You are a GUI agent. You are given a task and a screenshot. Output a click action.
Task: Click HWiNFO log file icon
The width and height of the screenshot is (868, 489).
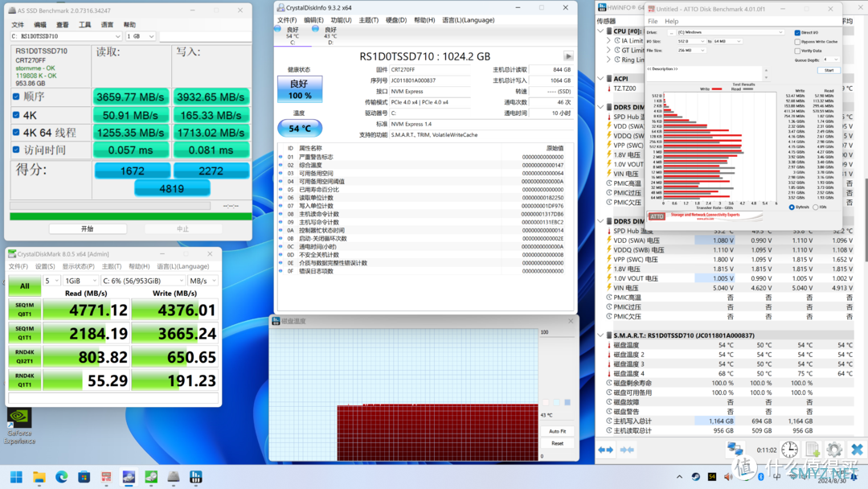pyautogui.click(x=812, y=449)
